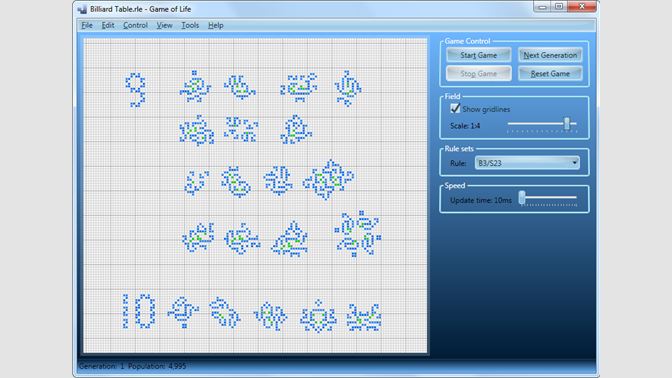Open the Control menu

coord(135,25)
